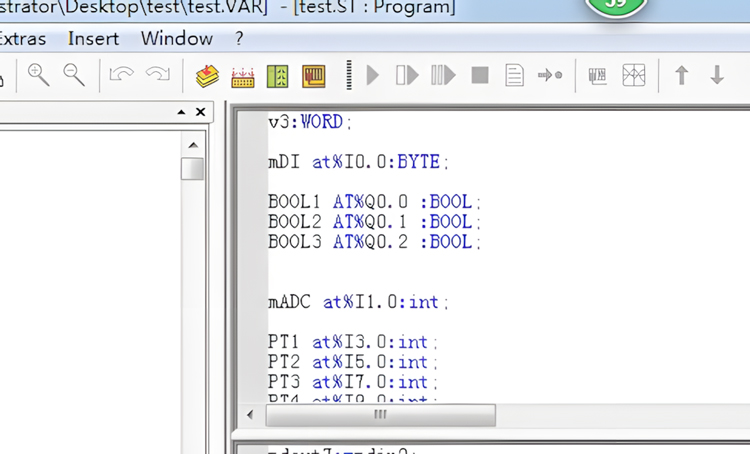Stop program with the square icon
750x454 pixels.
tap(480, 75)
